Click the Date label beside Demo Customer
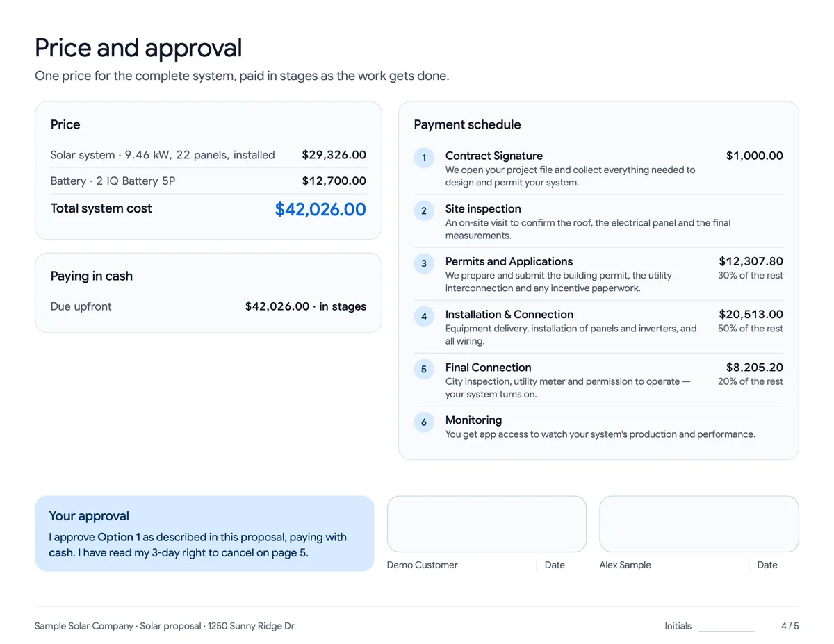This screenshot has height=644, width=834. point(555,565)
